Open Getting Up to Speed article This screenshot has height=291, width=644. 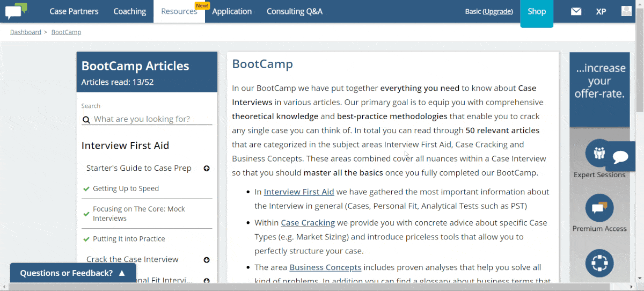pos(126,188)
